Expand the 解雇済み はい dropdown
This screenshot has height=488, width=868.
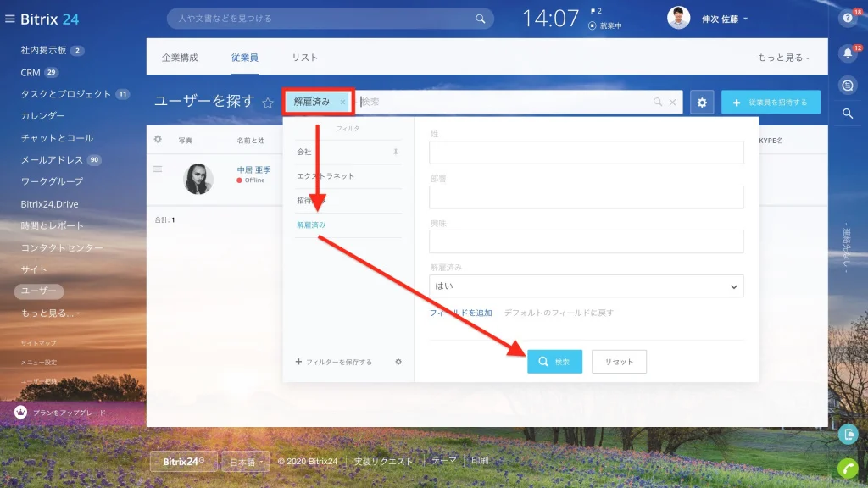[586, 286]
